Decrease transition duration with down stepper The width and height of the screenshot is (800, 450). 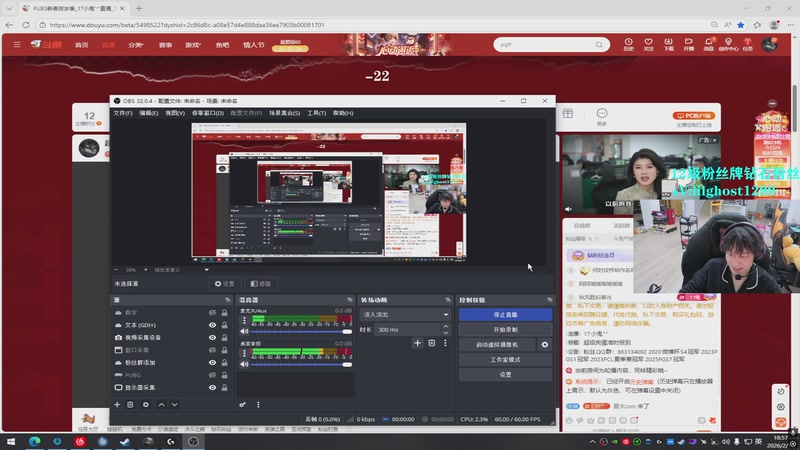pyautogui.click(x=445, y=333)
